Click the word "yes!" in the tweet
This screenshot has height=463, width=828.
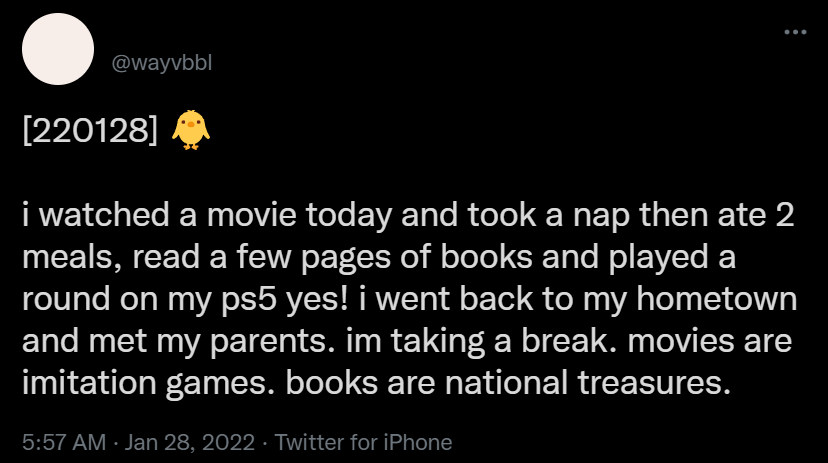point(317,300)
